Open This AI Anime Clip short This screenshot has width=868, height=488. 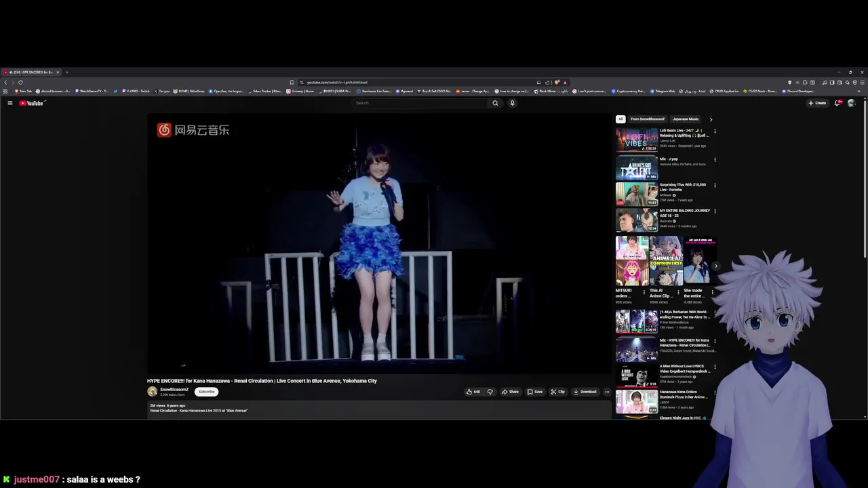666,261
